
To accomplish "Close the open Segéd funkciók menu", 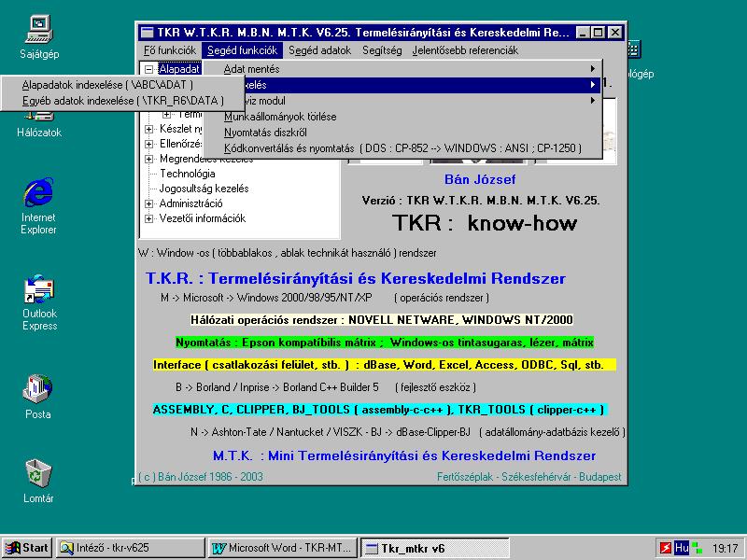I will 242,50.
